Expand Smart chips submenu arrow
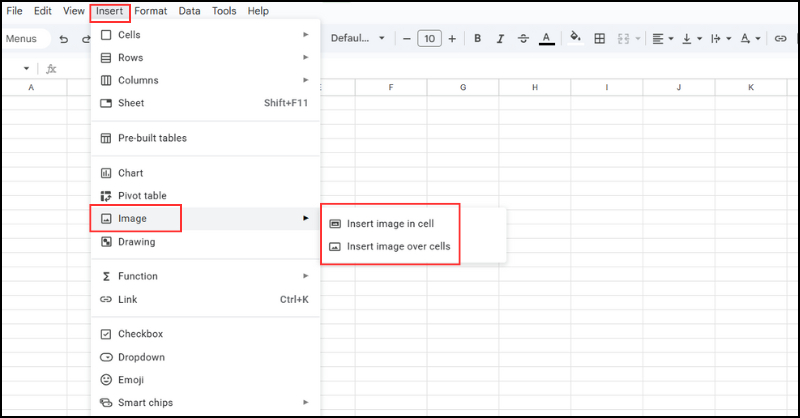800x418 pixels. (x=306, y=402)
